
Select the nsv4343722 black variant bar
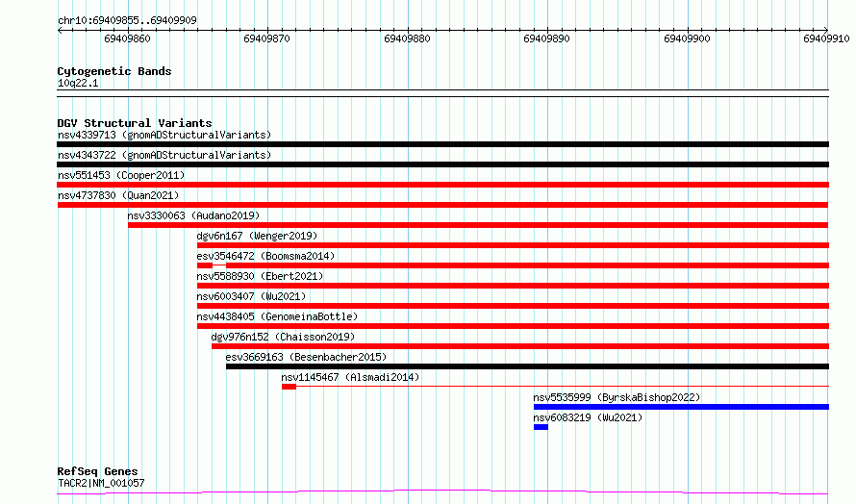(x=442, y=164)
